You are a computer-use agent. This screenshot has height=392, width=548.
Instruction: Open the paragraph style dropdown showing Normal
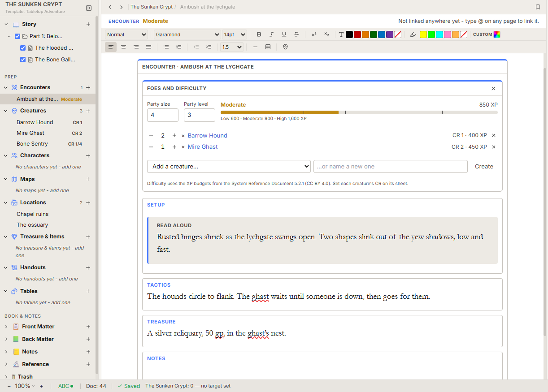[126, 34]
